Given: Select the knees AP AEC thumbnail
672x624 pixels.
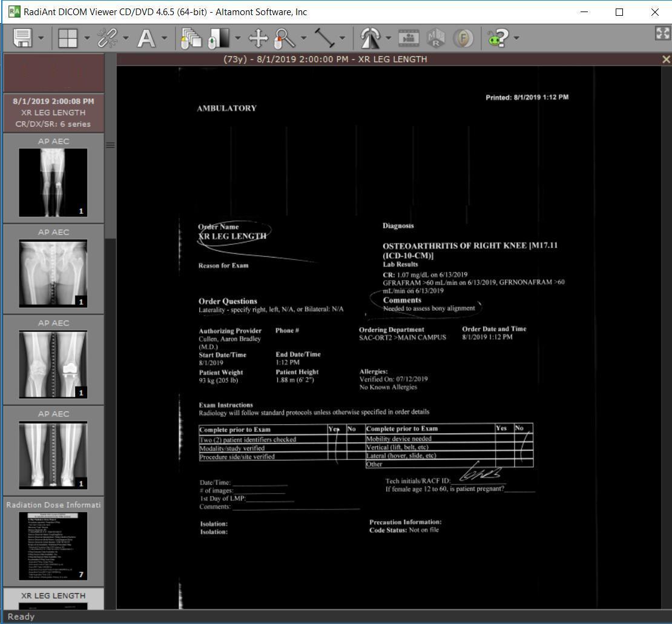Looking at the screenshot, I should (53, 364).
